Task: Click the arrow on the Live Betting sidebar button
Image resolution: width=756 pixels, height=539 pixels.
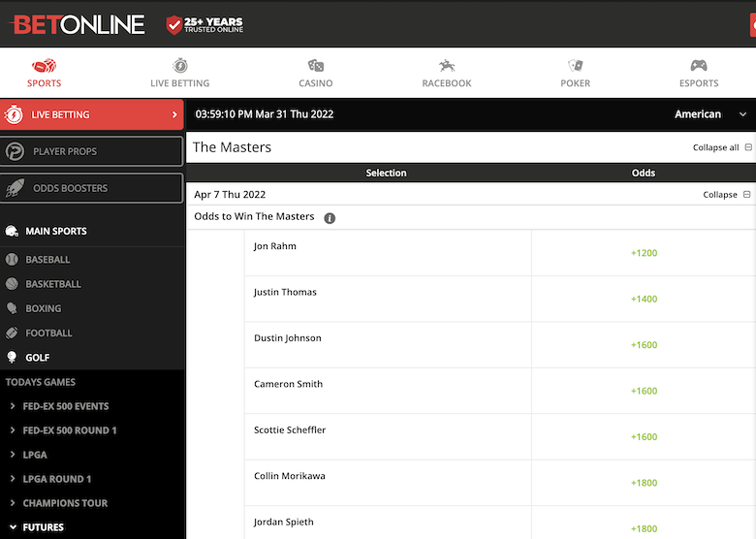Action: [174, 114]
